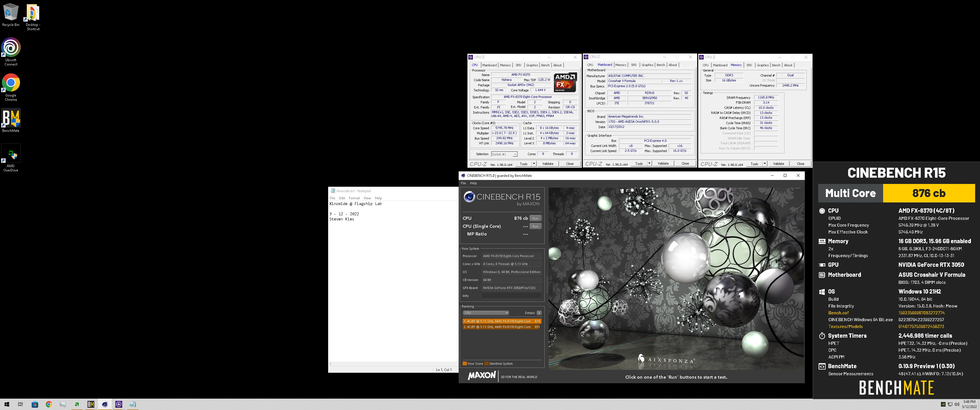Click the Textures/Models entry in BenchMate

coord(845,327)
